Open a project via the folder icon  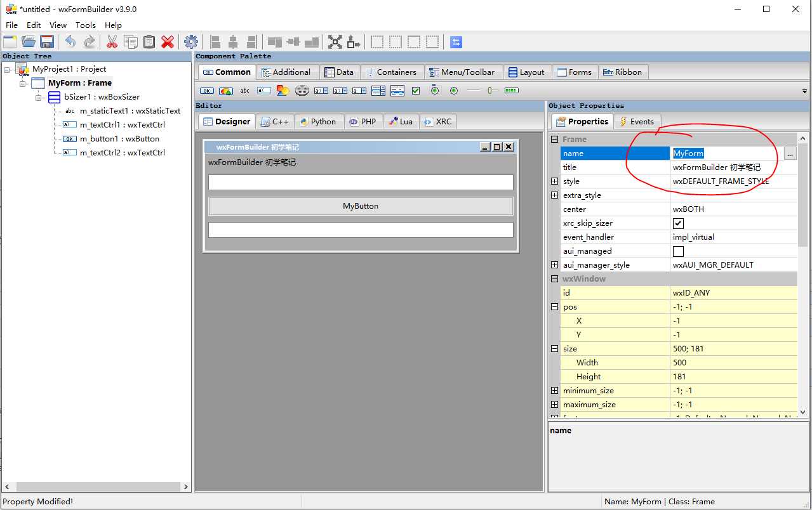point(29,42)
